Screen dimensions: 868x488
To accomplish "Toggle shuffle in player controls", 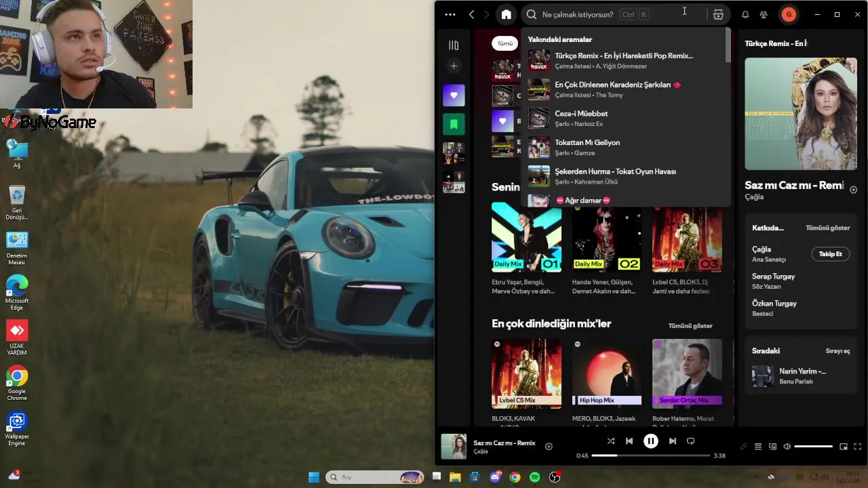I will coord(611,441).
